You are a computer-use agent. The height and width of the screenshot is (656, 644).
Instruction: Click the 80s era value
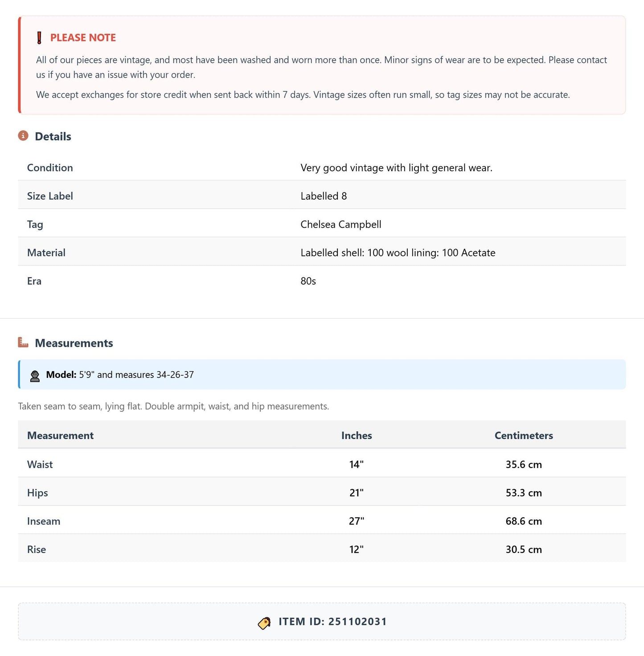(x=308, y=281)
